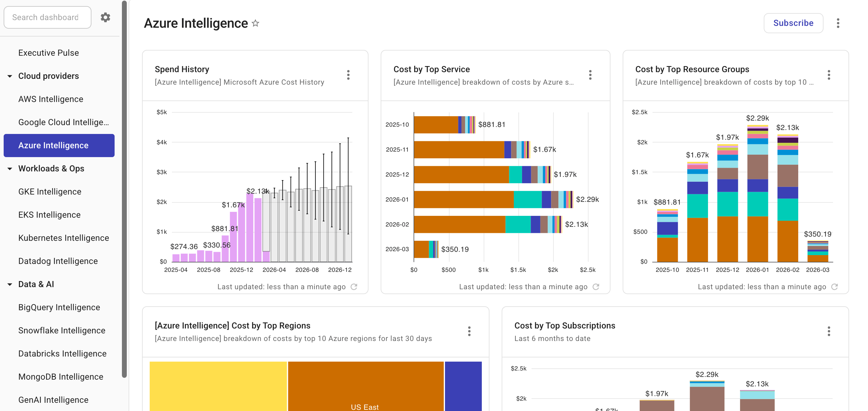
Task: Refresh Cost by Top Service widget
Action: (596, 287)
